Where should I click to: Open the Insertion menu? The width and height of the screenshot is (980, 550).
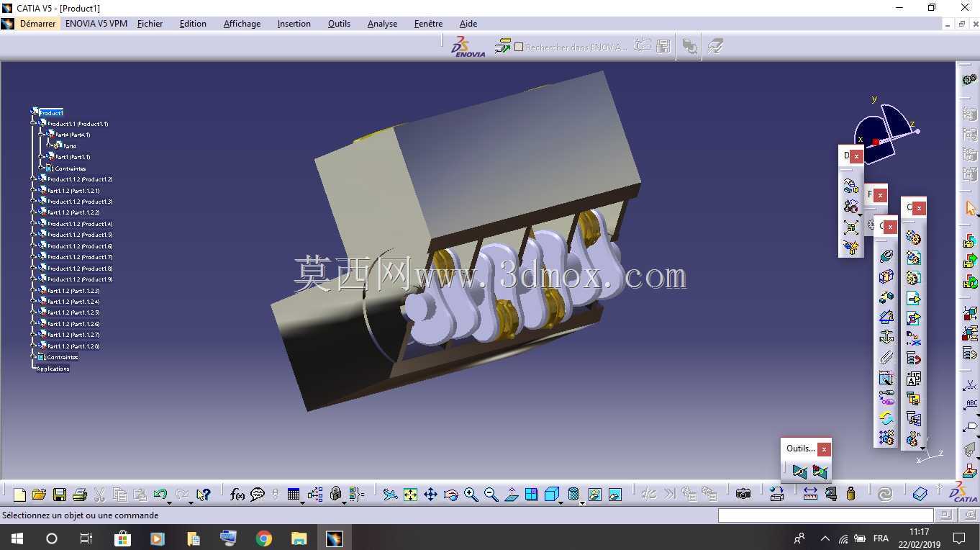coord(294,24)
